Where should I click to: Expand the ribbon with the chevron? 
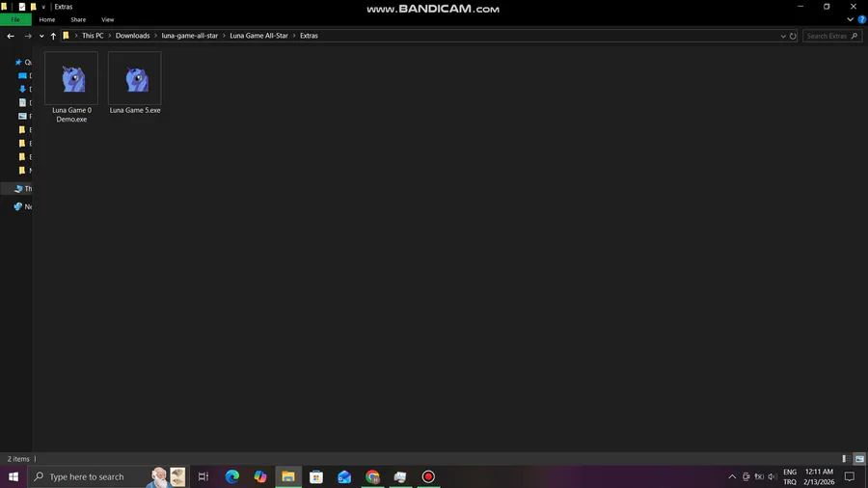[850, 19]
